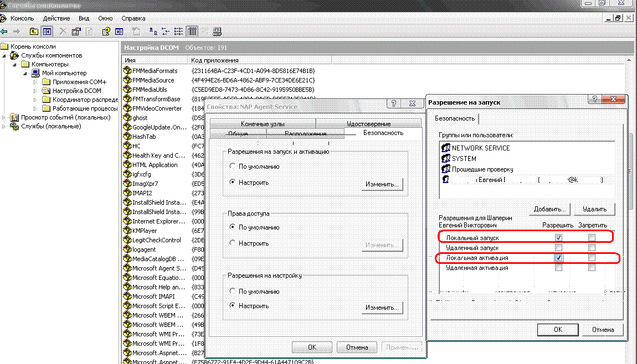The height and width of the screenshot is (364, 637).
Task: Click the Help question mark toolbar icon
Action: point(106,32)
